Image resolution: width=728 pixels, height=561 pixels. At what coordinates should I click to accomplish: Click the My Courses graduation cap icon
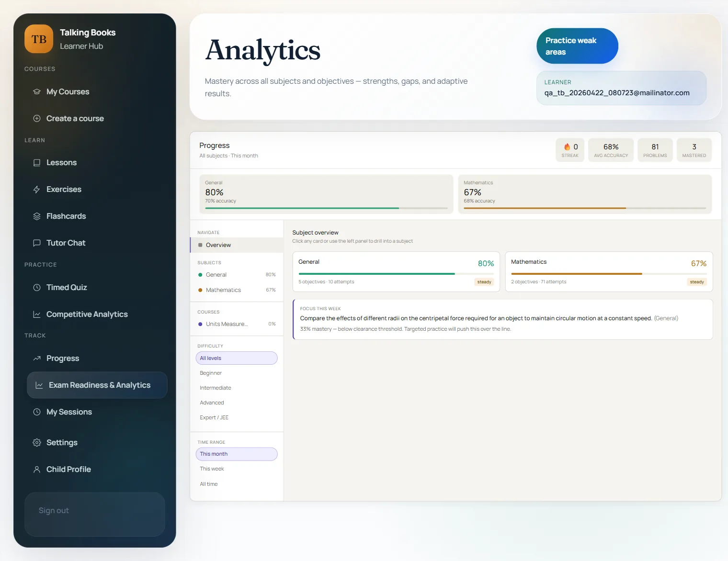coord(37,91)
